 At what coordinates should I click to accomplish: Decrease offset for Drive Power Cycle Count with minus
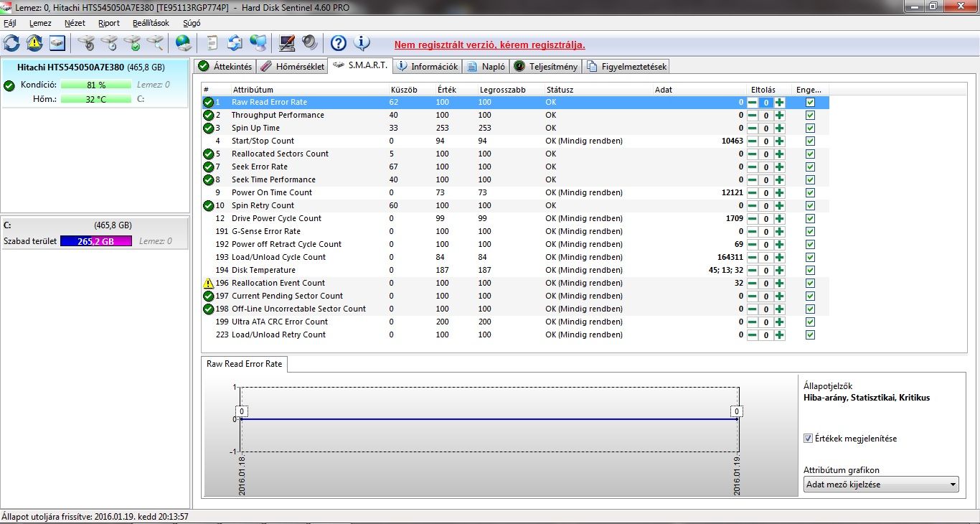752,219
